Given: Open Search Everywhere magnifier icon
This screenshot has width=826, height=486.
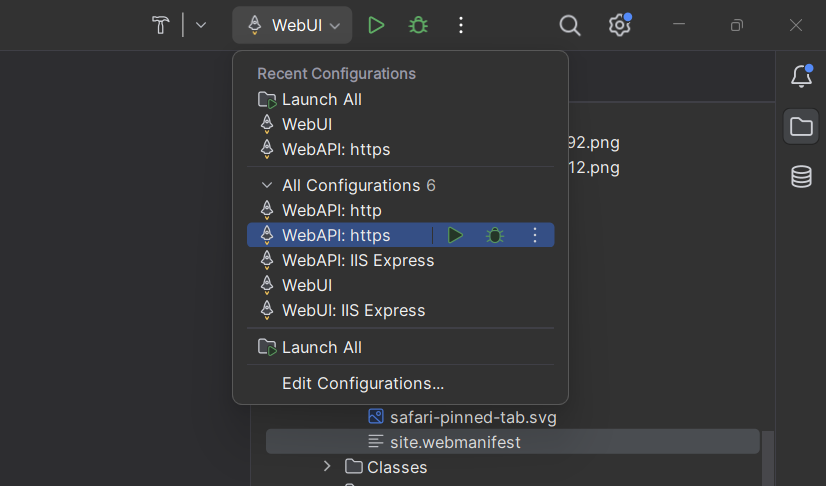Looking at the screenshot, I should 570,25.
